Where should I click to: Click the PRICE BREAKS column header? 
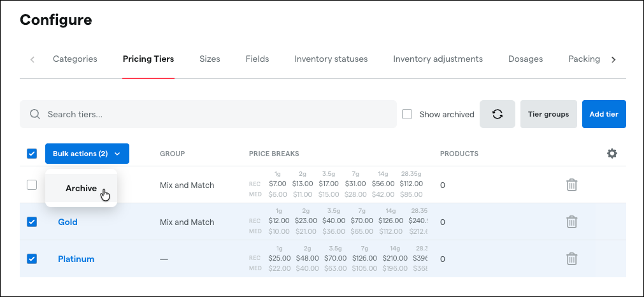point(274,154)
